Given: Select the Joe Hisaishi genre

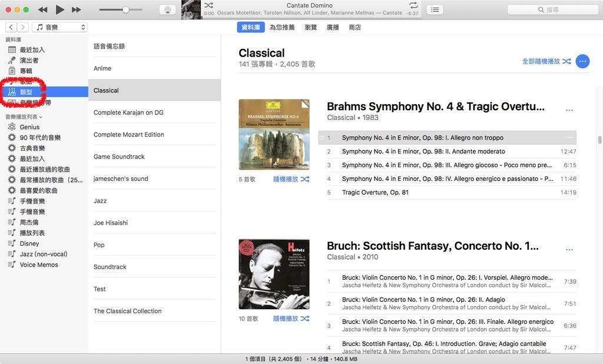Looking at the screenshot, I should pyautogui.click(x=155, y=223).
